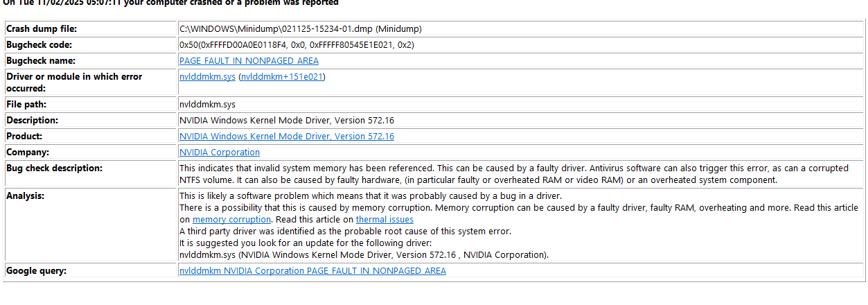Click the 'Bugcheck code:' label
This screenshot has width=868, height=305.
[38, 45]
